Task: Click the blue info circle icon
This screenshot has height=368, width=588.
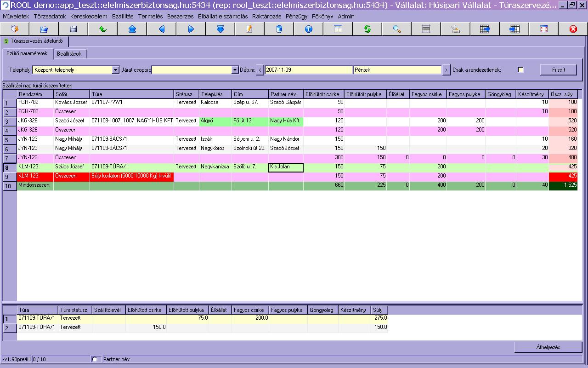Action: point(308,29)
